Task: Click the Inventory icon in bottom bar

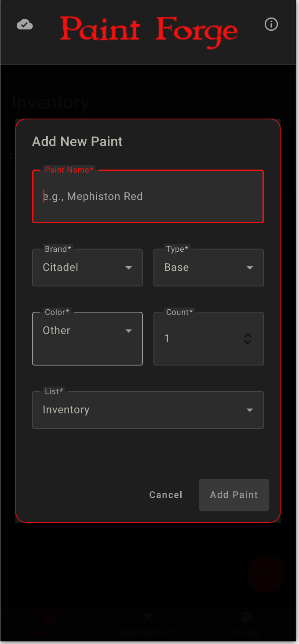Action: click(x=49, y=619)
